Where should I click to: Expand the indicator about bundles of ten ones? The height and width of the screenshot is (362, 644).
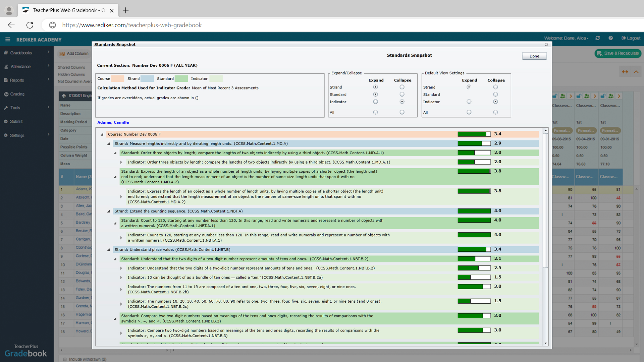(x=121, y=277)
